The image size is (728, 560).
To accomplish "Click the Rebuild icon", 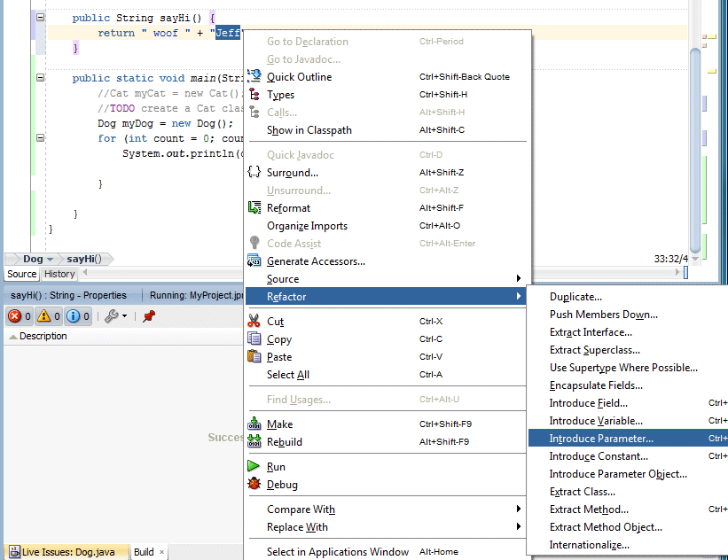I will tap(254, 441).
